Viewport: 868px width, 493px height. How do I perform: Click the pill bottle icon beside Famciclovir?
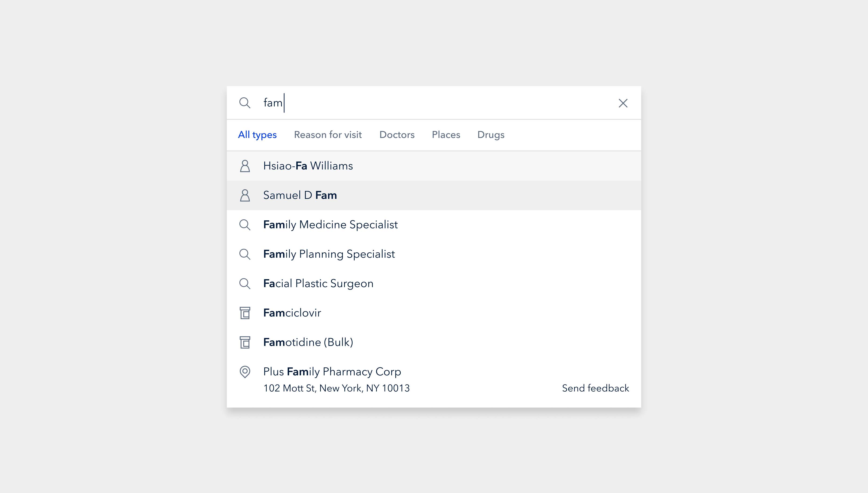pyautogui.click(x=245, y=313)
